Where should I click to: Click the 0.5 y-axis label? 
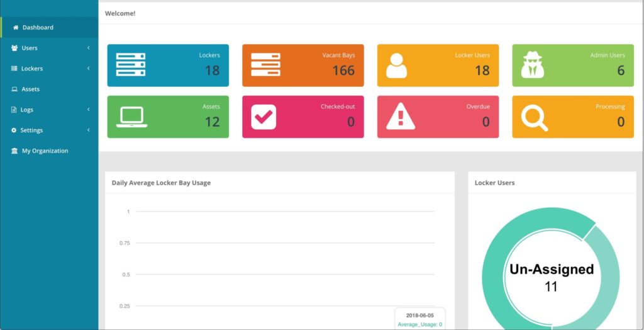click(x=126, y=275)
